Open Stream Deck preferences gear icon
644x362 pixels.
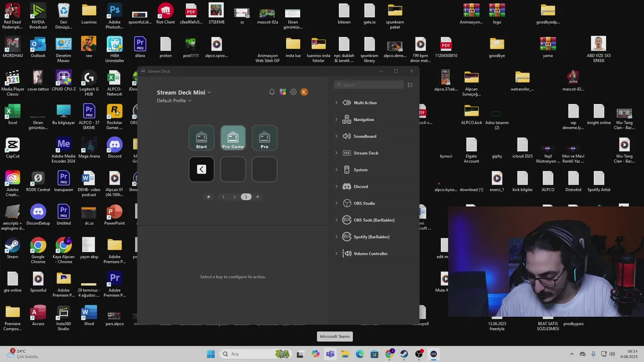(293, 92)
